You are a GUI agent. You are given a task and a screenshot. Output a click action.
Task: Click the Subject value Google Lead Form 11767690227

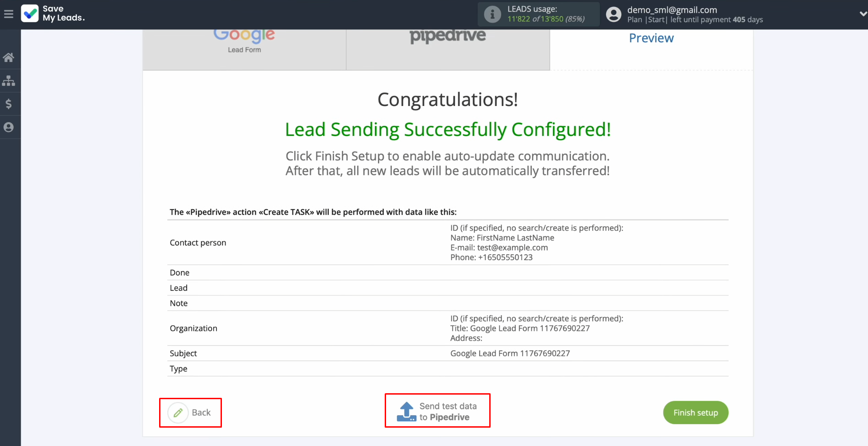pos(510,353)
